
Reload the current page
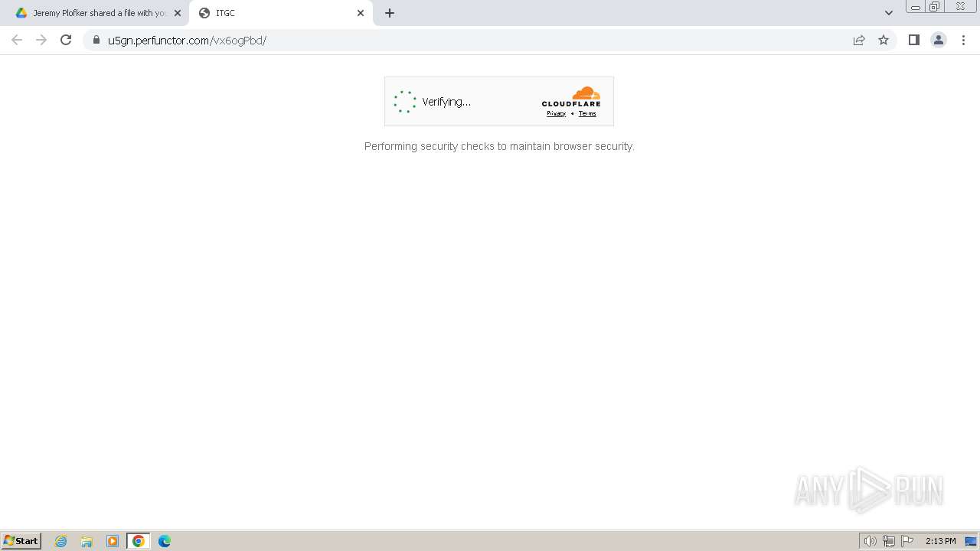pos(66,40)
